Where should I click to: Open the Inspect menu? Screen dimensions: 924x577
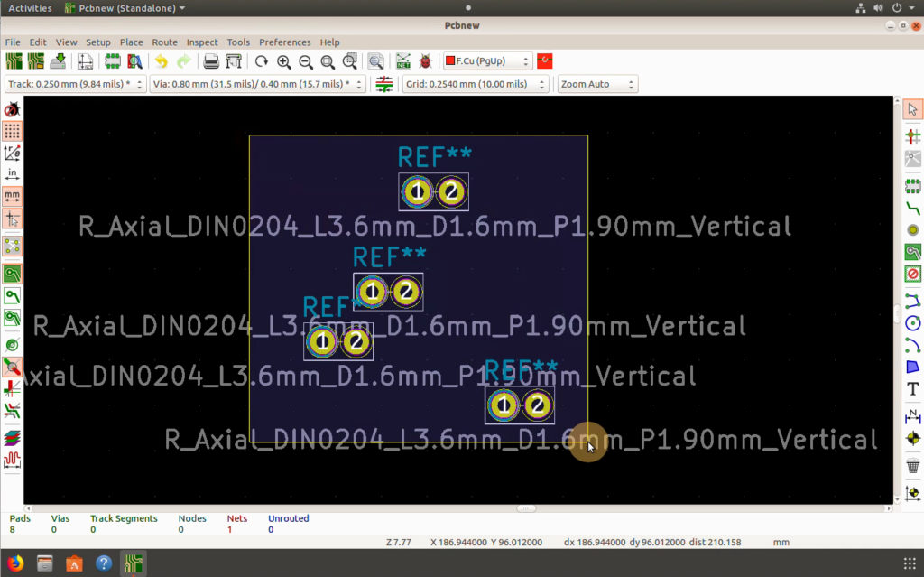pos(202,42)
